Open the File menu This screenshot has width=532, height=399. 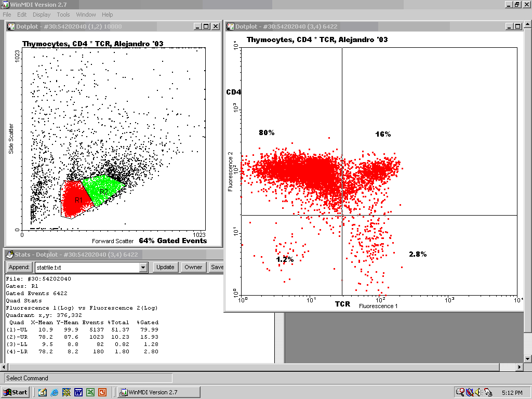7,15
